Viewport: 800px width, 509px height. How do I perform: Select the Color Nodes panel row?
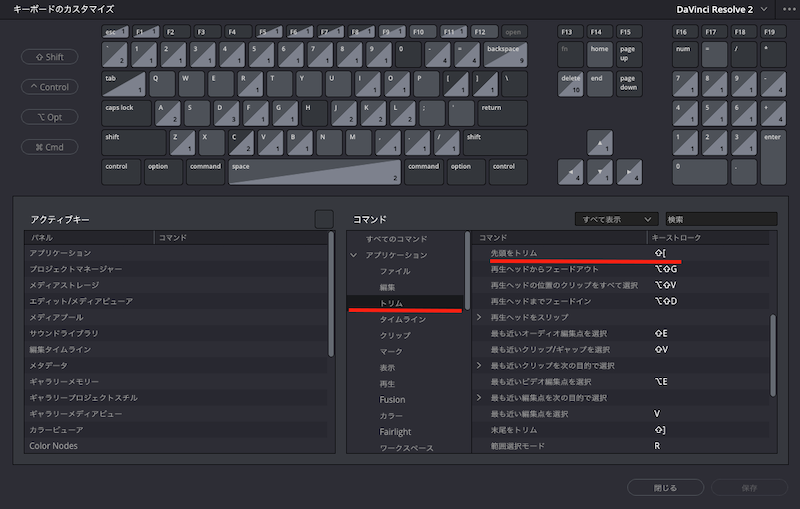click(x=176, y=446)
